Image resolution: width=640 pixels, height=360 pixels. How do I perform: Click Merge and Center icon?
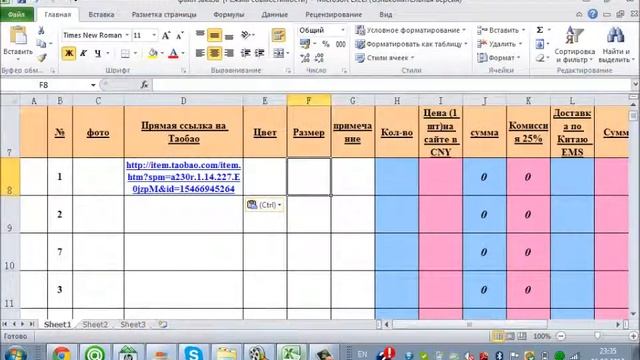[x=278, y=53]
